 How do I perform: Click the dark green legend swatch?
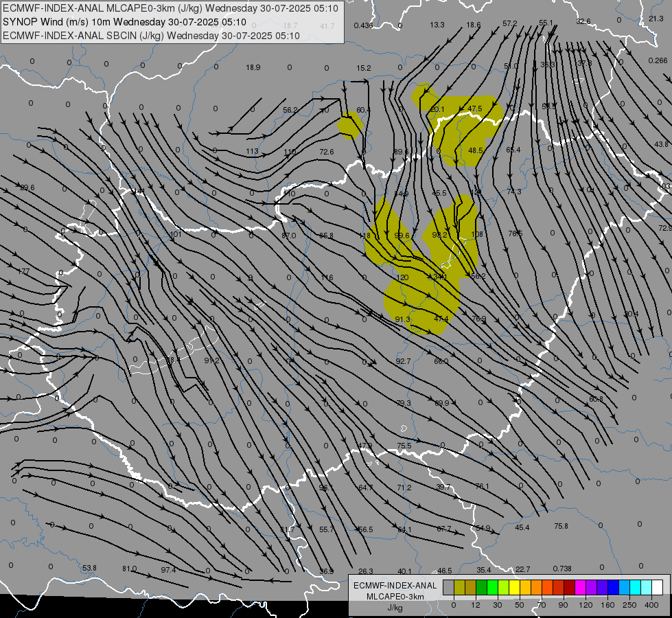tap(482, 587)
